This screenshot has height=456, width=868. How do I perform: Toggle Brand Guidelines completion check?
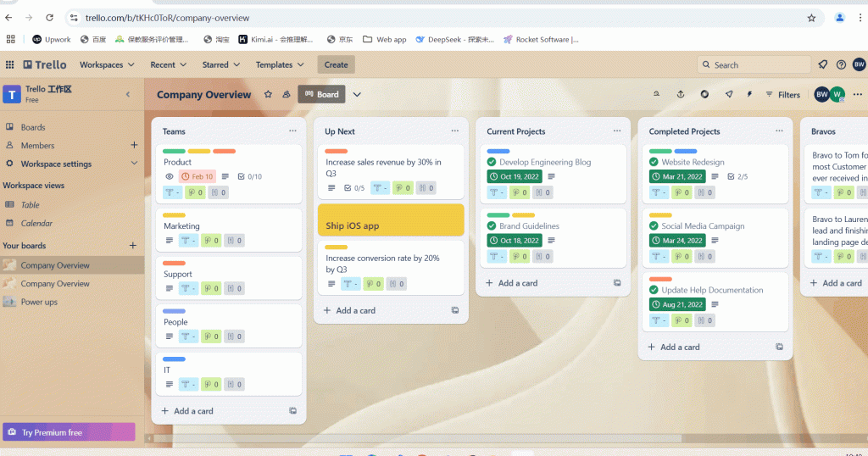click(x=492, y=225)
